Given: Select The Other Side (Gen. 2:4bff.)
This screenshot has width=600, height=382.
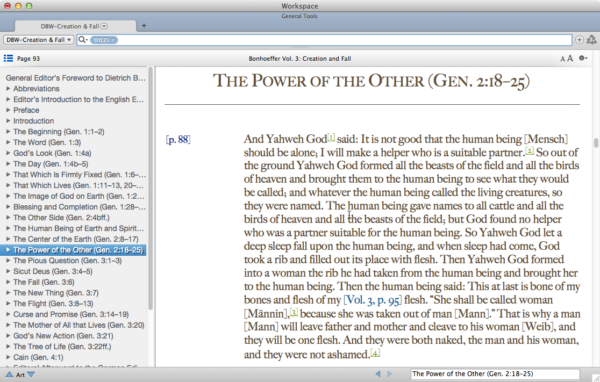Looking at the screenshot, I should tap(61, 217).
